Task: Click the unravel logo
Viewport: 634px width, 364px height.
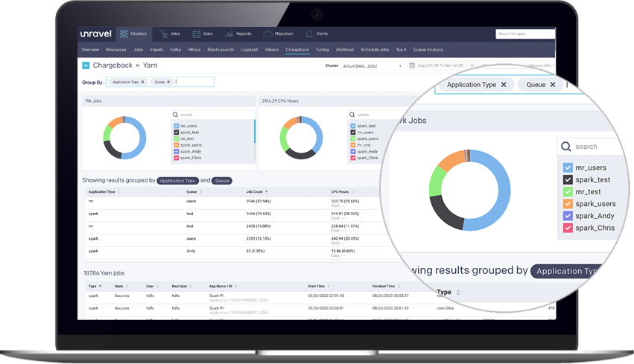Action: click(96, 33)
